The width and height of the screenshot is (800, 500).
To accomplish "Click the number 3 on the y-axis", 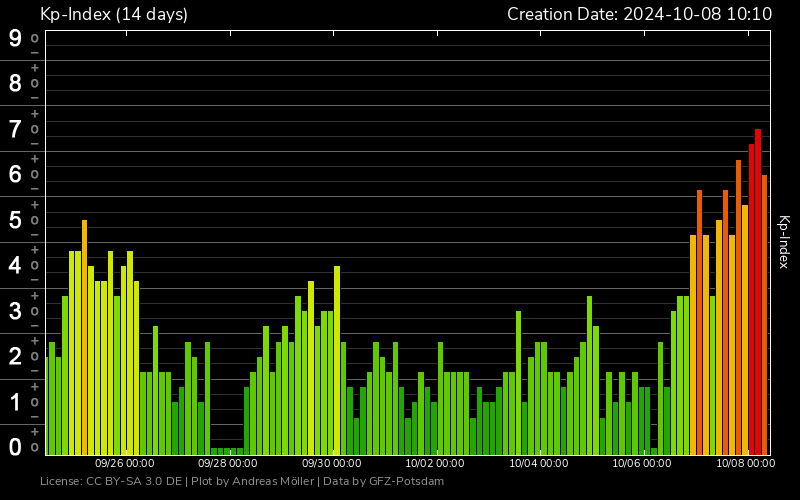I will click(15, 311).
